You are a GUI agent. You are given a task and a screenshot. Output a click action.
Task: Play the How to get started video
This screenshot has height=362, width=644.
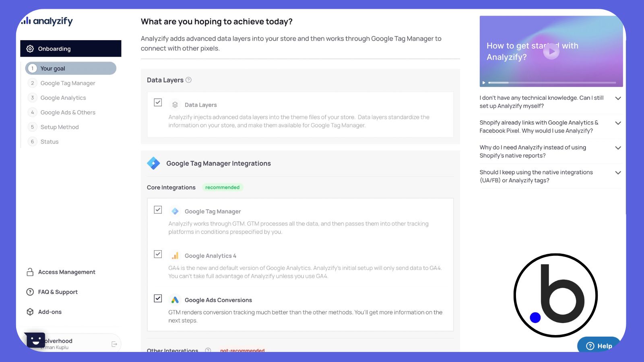point(551,51)
